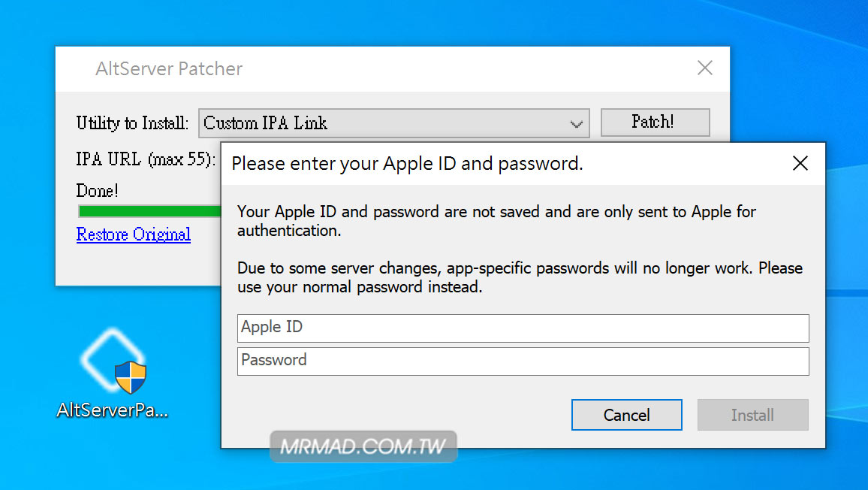Click the greyed-out Install button
This screenshot has height=490, width=868.
[752, 415]
